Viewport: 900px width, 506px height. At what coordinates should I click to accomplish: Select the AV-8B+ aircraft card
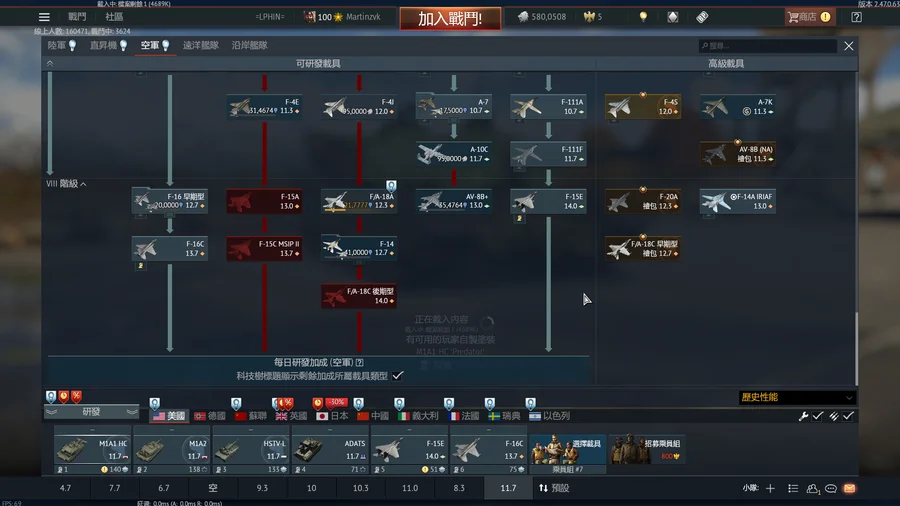pos(453,201)
